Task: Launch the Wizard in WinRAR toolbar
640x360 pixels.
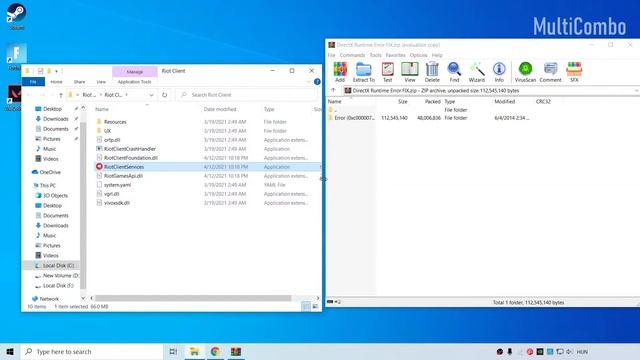Action: pos(476,72)
